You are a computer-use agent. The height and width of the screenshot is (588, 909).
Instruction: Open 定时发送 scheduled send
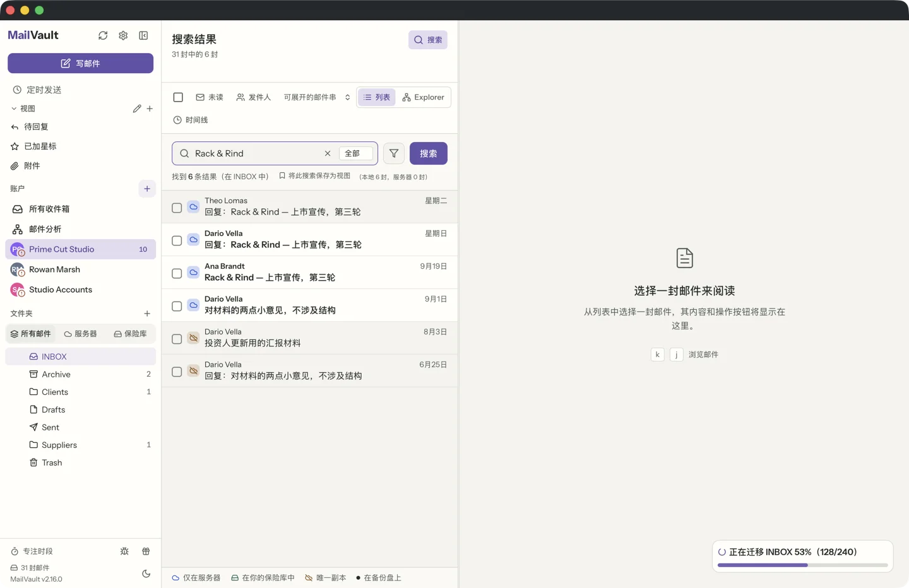click(x=80, y=90)
